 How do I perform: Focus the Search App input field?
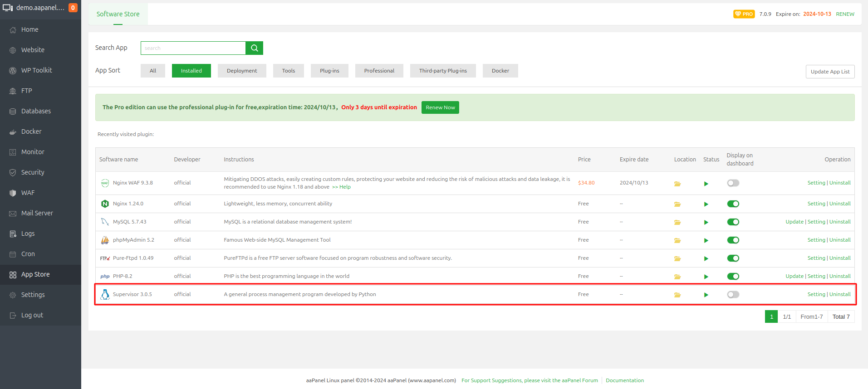[x=193, y=48]
